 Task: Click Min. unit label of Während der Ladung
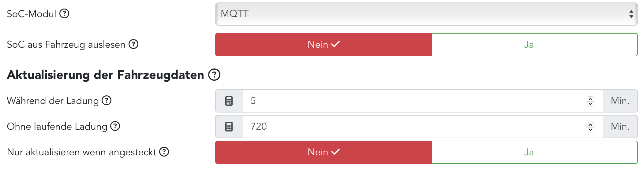(620, 101)
